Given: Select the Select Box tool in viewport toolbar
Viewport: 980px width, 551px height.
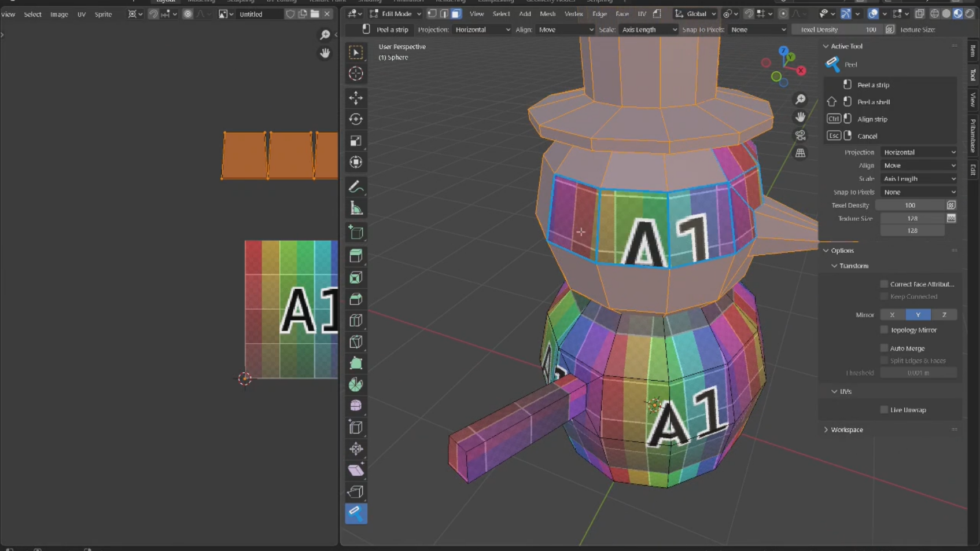Looking at the screenshot, I should pos(356,53).
